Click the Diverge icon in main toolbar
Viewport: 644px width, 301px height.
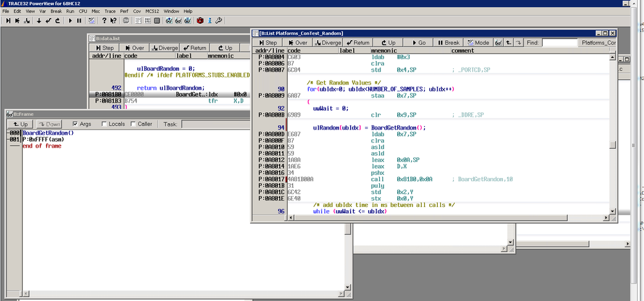(27, 21)
